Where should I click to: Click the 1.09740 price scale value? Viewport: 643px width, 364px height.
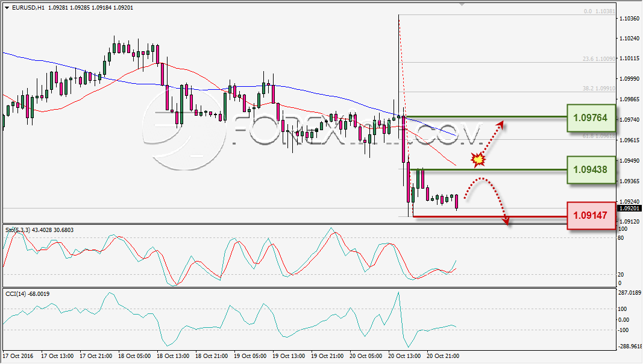(630, 120)
